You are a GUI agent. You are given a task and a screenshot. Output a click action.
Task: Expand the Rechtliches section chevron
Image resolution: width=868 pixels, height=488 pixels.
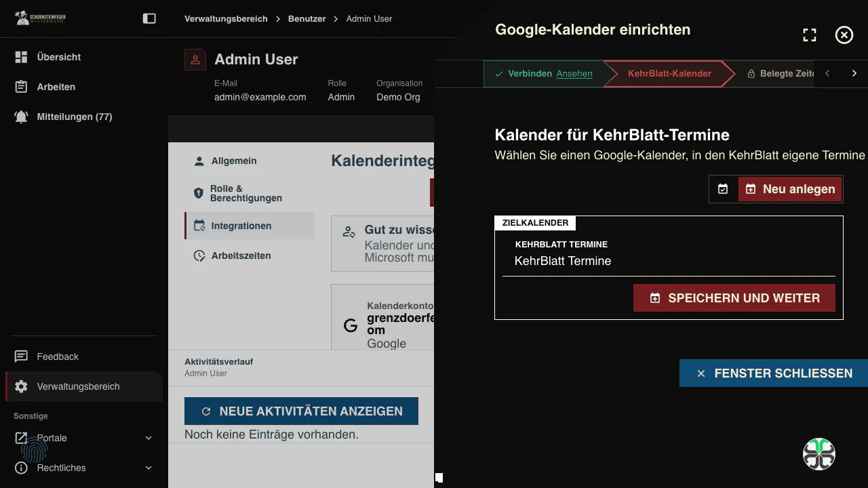pyautogui.click(x=149, y=468)
